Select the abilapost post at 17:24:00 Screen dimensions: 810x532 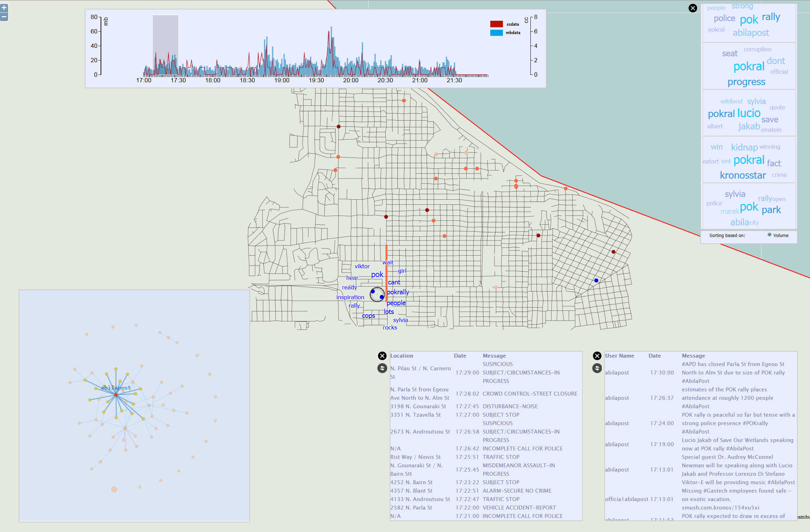700,423
